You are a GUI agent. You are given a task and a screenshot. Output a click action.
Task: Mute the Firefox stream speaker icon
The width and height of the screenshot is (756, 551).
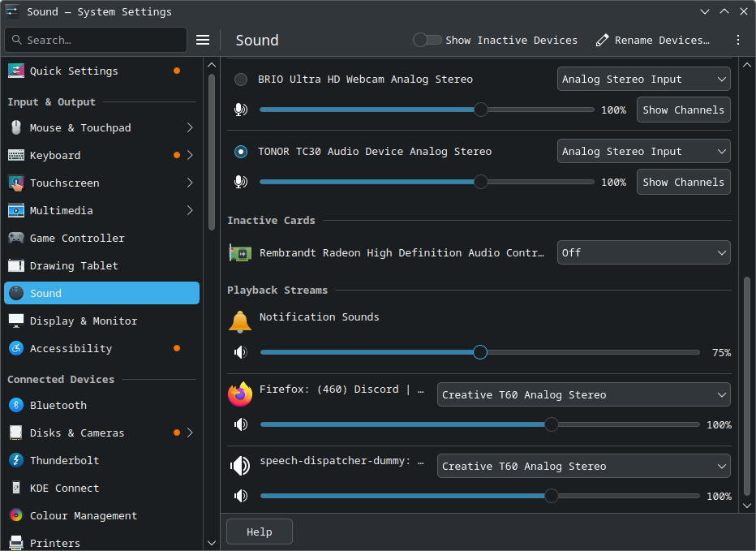(x=241, y=424)
